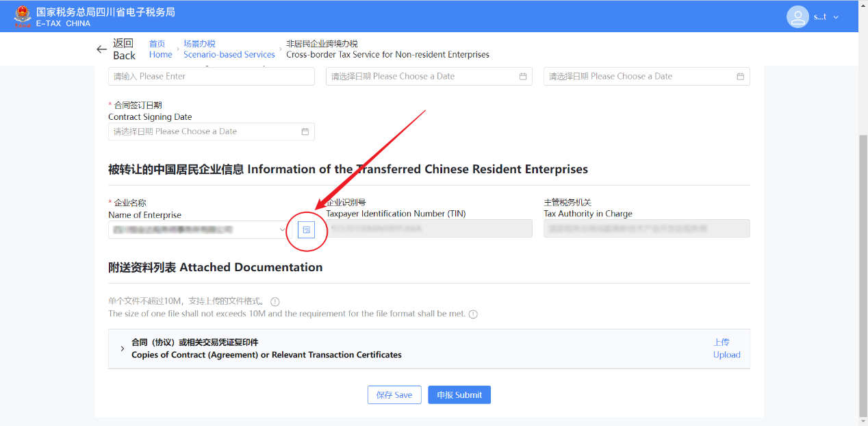This screenshot has width=868, height=426.
Task: Click info icon after the Chinese file-size note
Action: tap(275, 302)
